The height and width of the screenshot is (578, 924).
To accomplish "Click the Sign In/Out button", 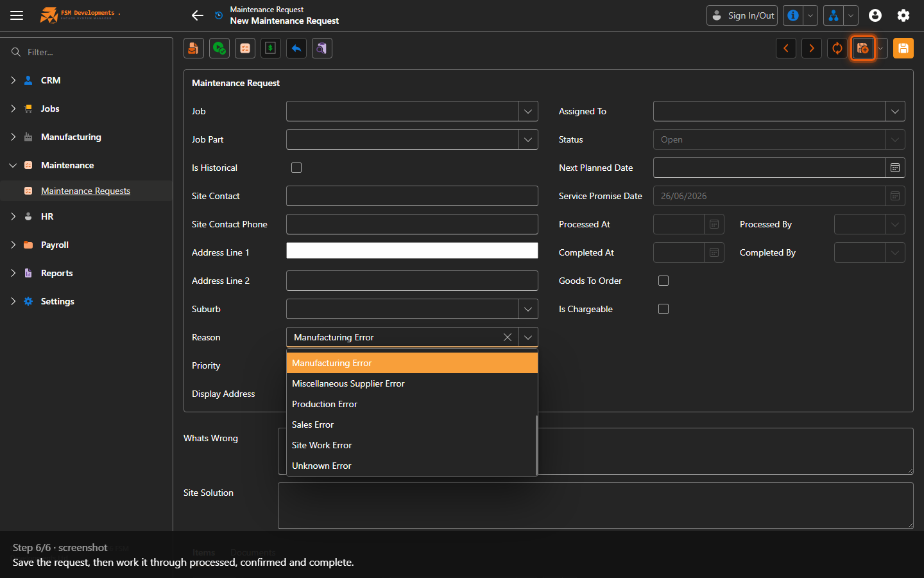I will click(x=742, y=15).
